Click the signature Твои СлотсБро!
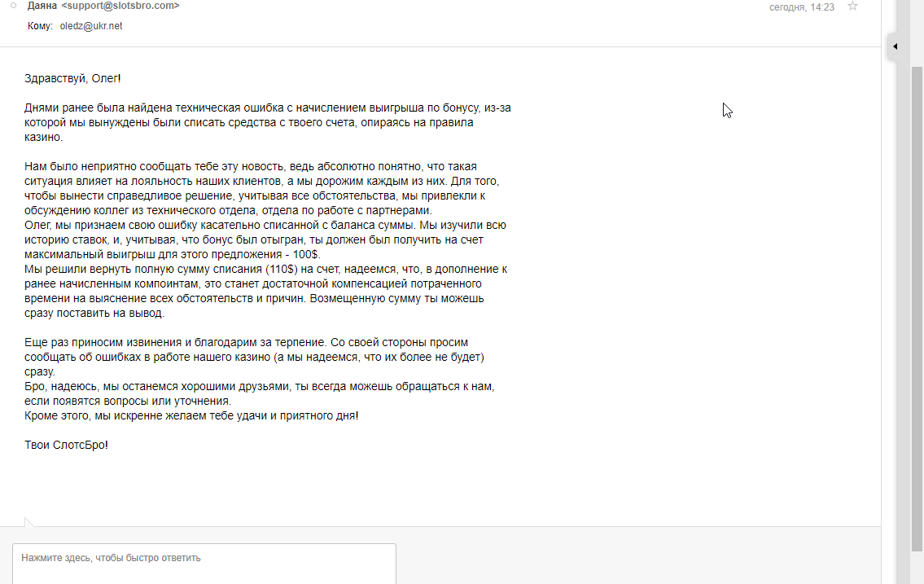This screenshot has width=924, height=584. coord(66,445)
